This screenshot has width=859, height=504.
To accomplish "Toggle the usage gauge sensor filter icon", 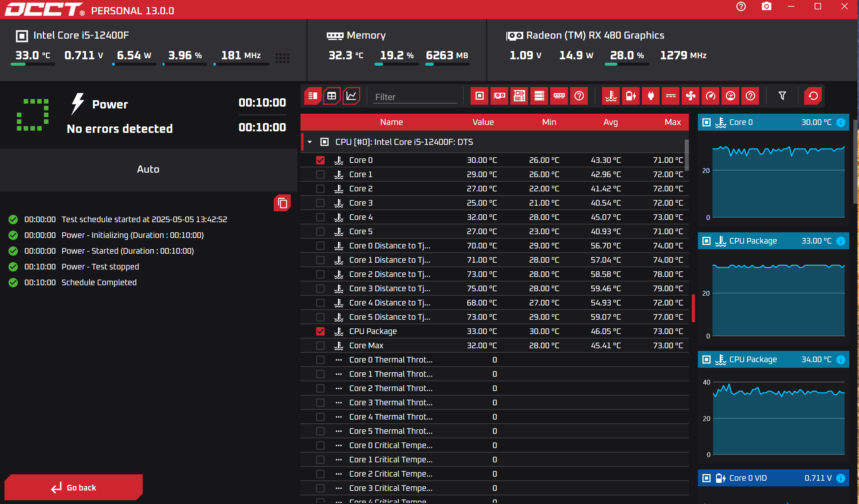I will (731, 96).
